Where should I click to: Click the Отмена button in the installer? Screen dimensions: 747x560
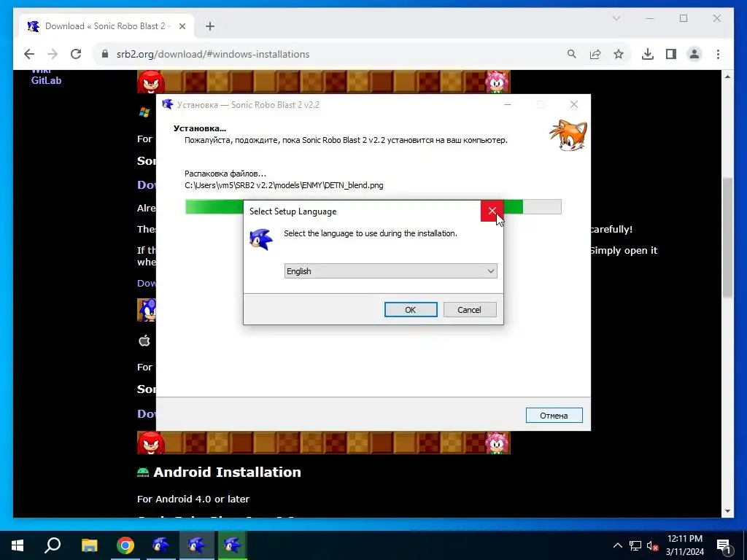(x=554, y=415)
